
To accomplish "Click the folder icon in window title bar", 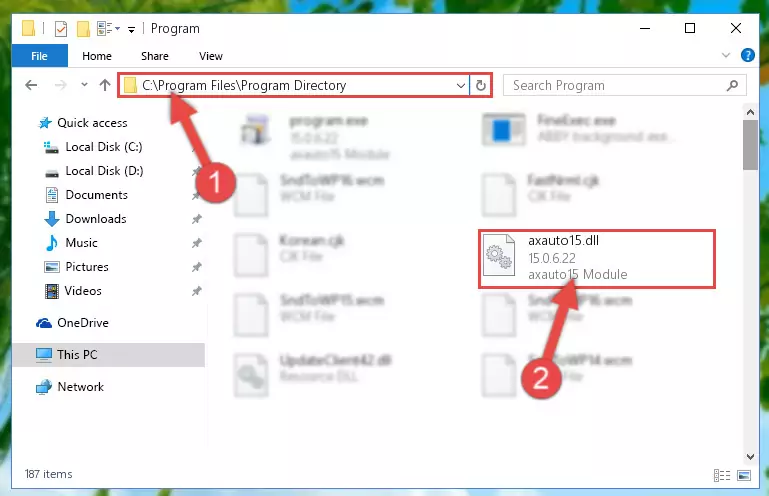I will tap(29, 28).
